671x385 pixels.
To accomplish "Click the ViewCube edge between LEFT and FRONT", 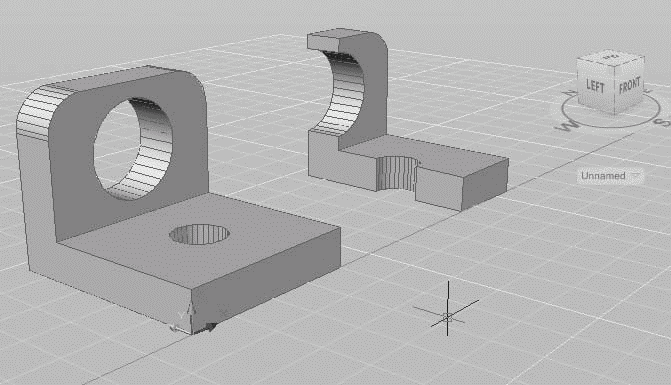I will (615, 90).
